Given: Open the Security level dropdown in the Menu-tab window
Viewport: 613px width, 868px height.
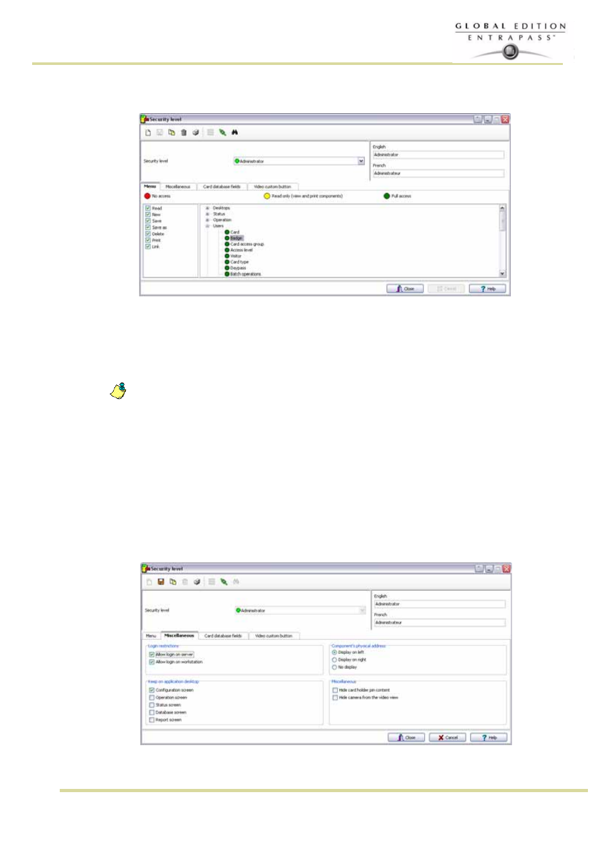Looking at the screenshot, I should click(361, 161).
